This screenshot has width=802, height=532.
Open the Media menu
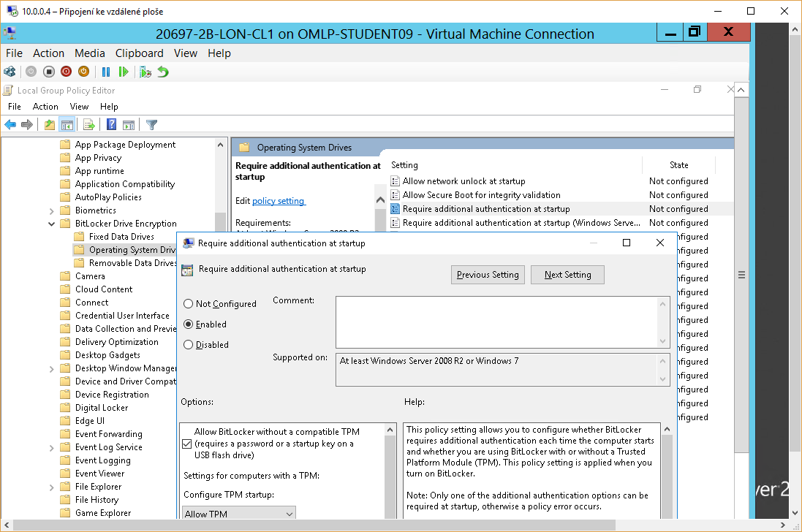[89, 53]
